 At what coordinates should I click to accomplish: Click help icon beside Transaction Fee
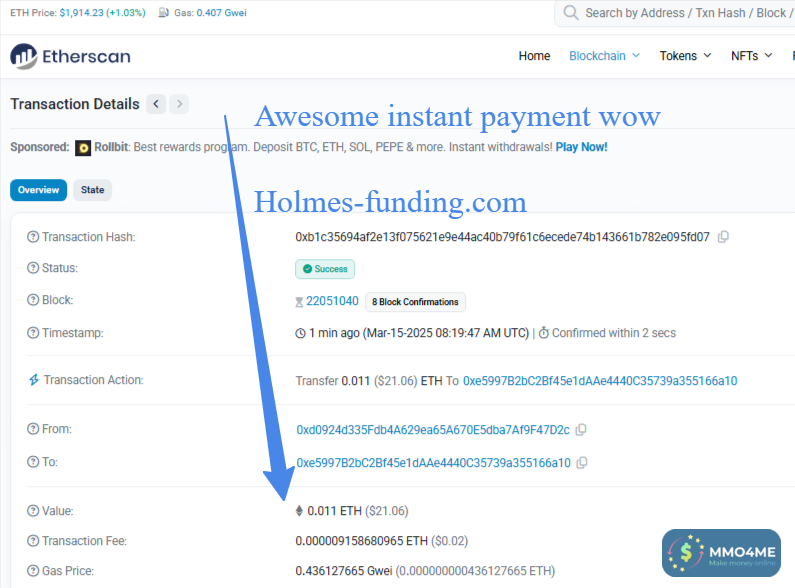33,541
